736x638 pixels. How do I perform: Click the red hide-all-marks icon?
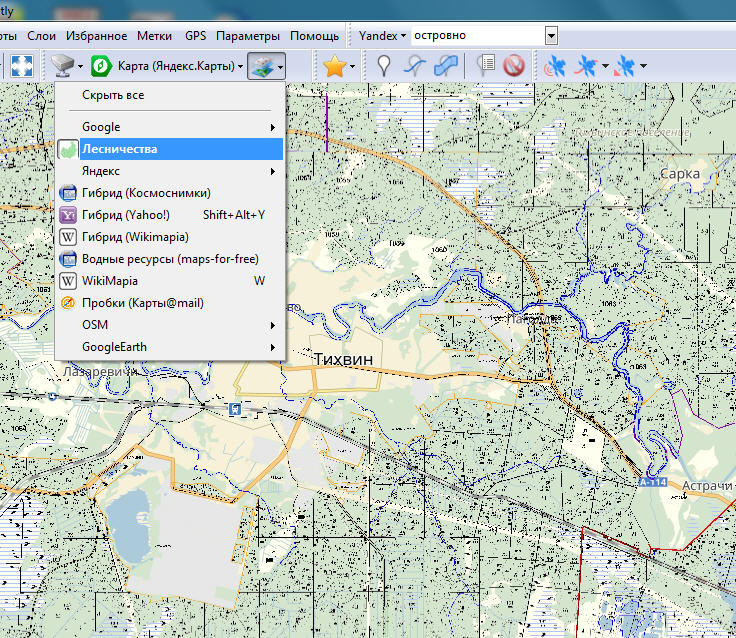(515, 66)
